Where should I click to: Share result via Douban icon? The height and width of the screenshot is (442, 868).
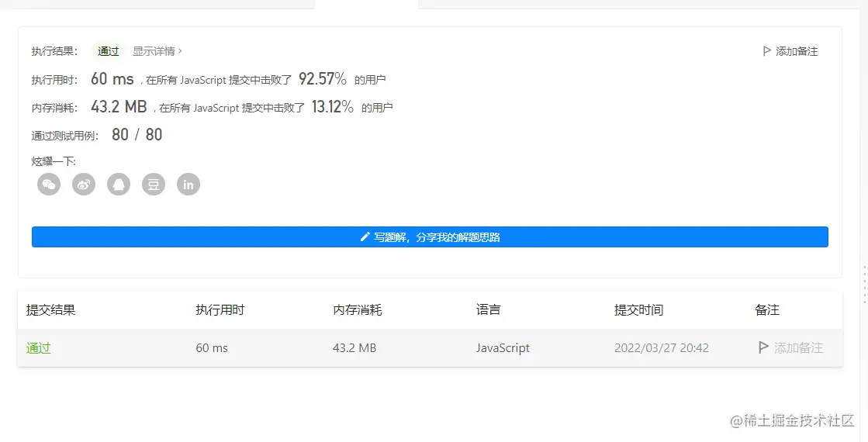pos(154,185)
